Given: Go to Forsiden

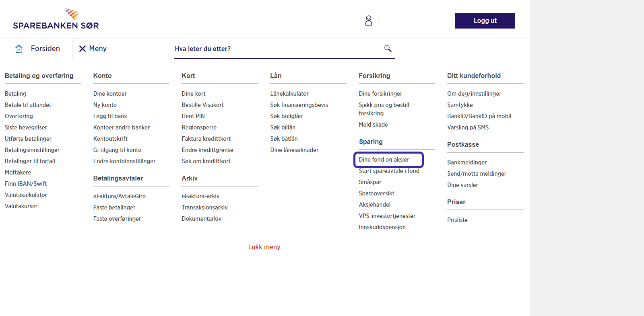Looking at the screenshot, I should click(45, 49).
